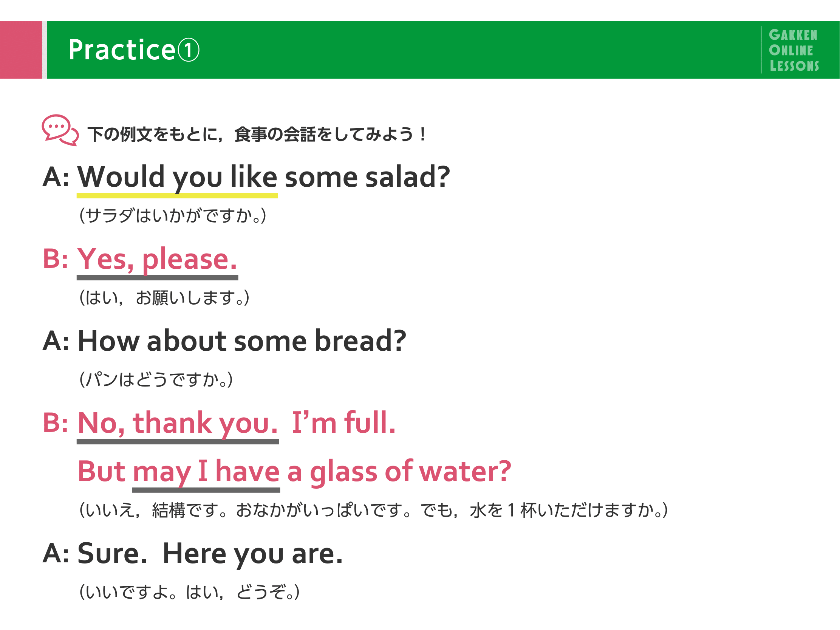Click the pink speech bubble icon

60,130
